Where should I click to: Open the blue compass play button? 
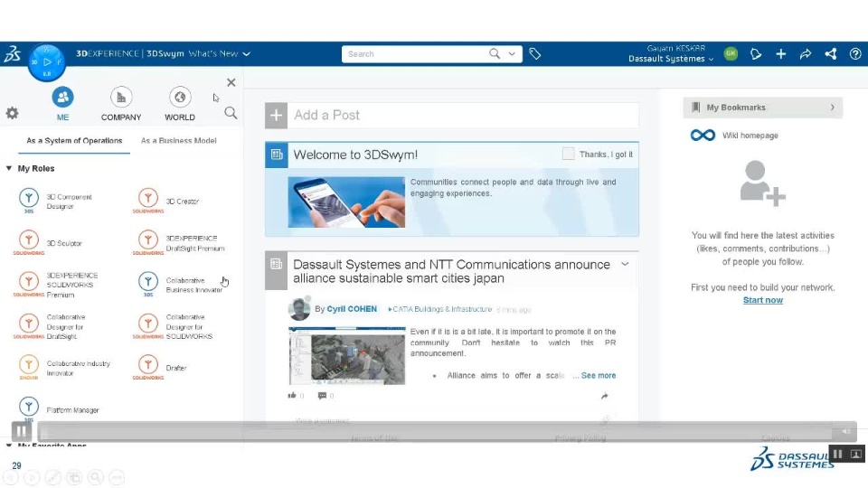(47, 62)
